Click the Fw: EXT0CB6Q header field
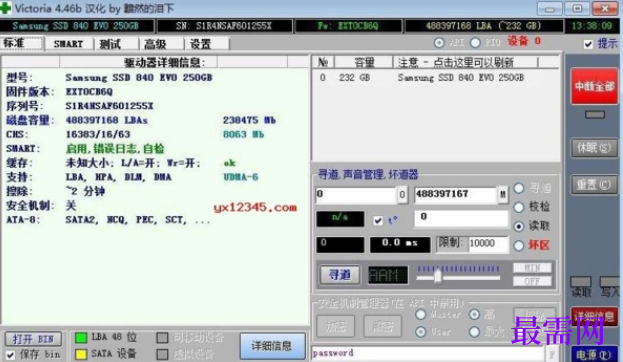 [348, 26]
